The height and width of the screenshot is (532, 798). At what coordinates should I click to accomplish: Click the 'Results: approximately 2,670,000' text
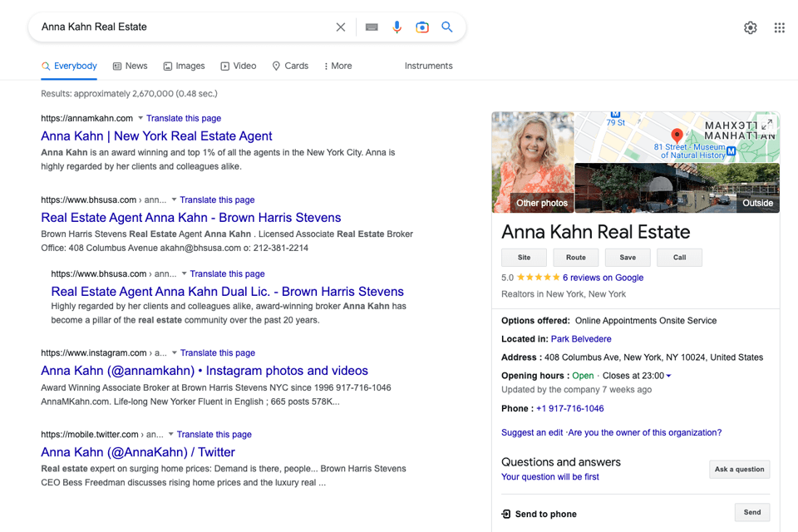pos(130,94)
